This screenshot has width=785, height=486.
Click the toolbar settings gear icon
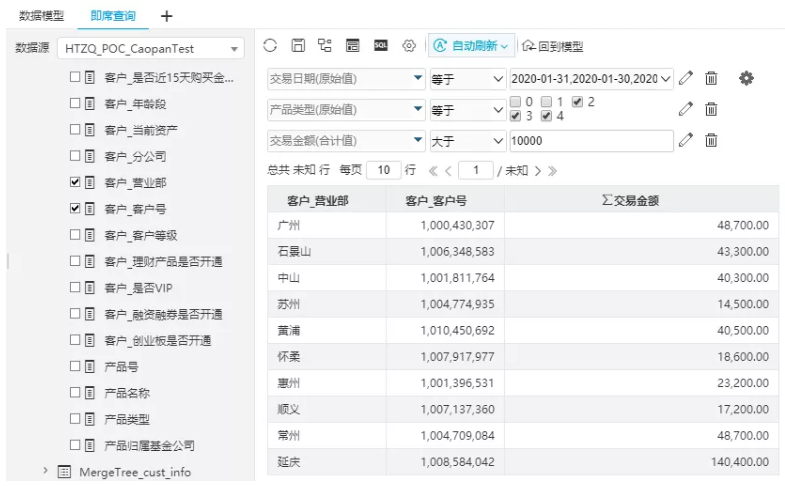pyautogui.click(x=409, y=46)
